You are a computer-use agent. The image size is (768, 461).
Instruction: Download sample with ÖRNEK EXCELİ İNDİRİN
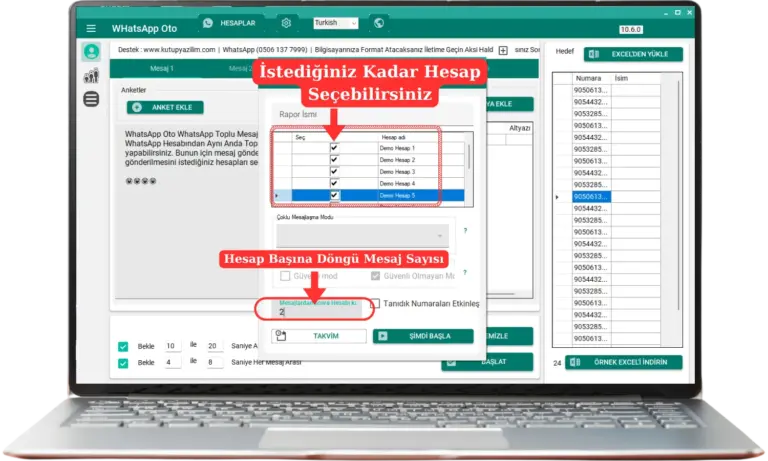624,363
